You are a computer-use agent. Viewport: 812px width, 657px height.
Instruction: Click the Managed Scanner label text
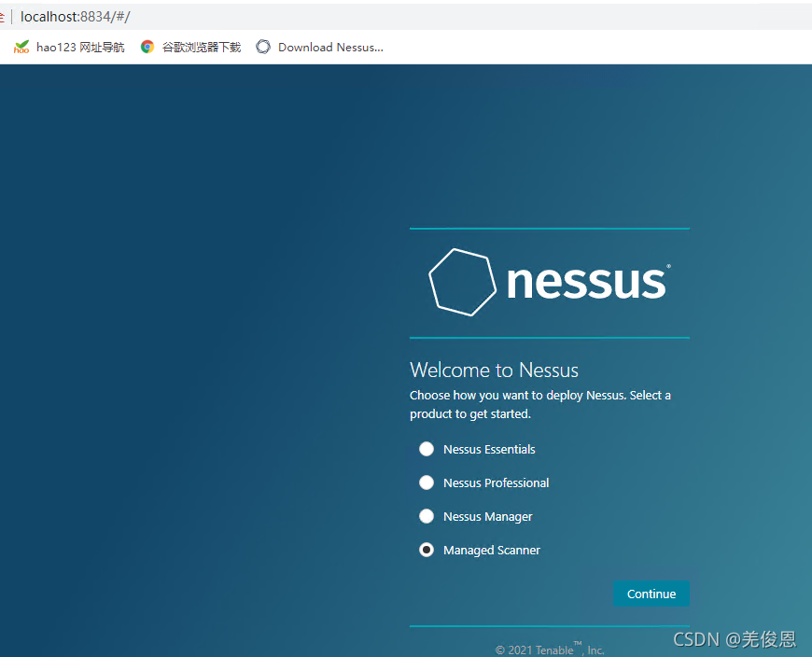point(492,551)
